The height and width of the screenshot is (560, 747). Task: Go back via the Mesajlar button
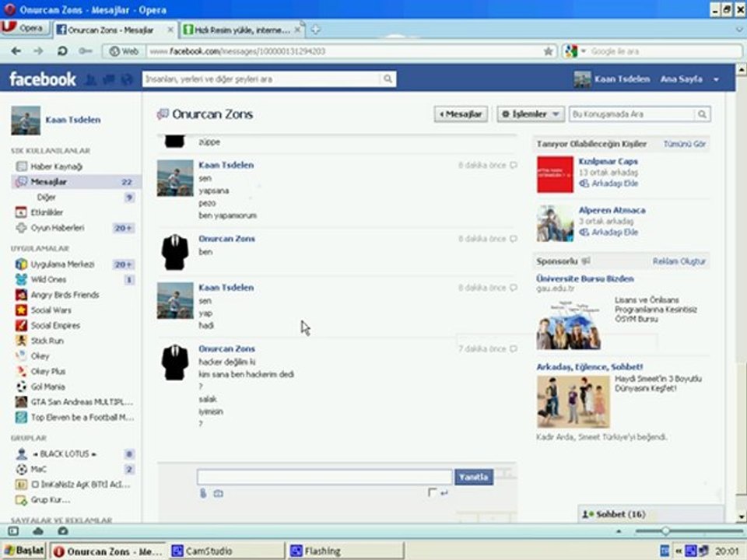coord(461,114)
